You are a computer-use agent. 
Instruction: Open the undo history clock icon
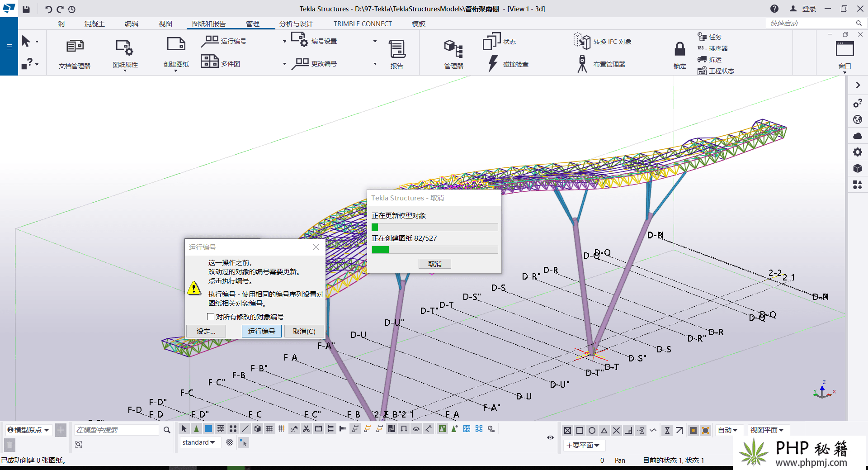coord(71,9)
